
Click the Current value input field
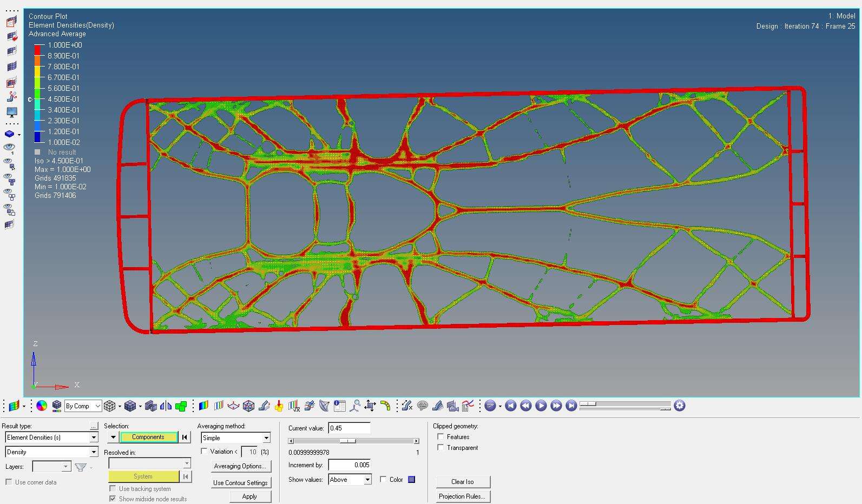[x=349, y=428]
